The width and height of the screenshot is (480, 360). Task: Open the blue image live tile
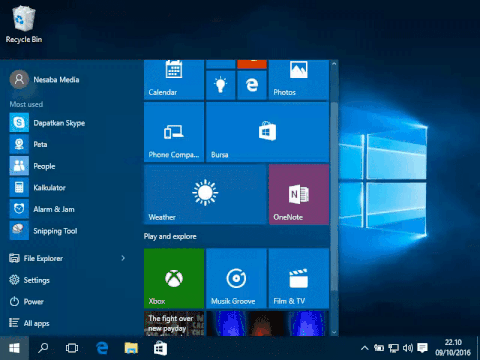pyautogui.click(x=267, y=323)
